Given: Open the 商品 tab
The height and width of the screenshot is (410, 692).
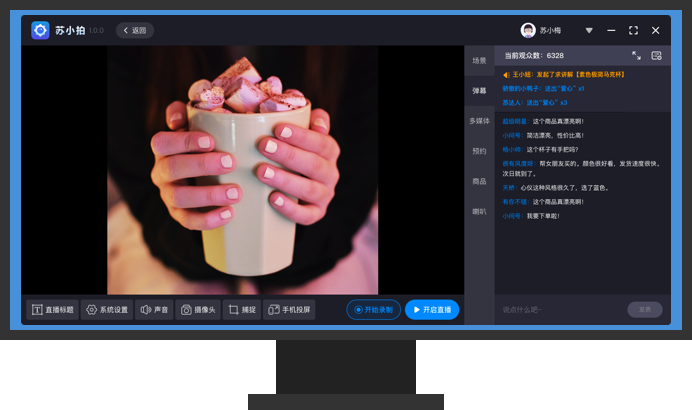Looking at the screenshot, I should pos(479,181).
